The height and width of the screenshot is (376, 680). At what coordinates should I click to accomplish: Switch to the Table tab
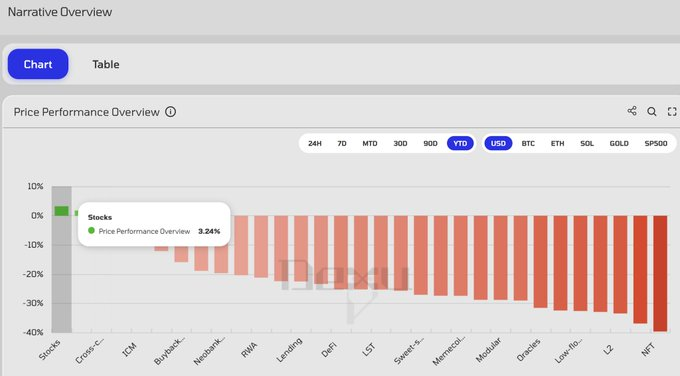pyautogui.click(x=105, y=64)
